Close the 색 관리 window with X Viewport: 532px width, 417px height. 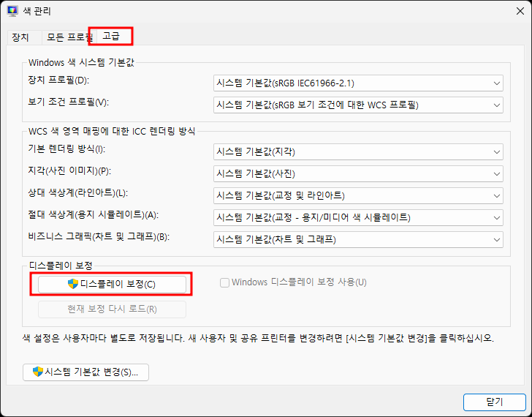coord(520,11)
